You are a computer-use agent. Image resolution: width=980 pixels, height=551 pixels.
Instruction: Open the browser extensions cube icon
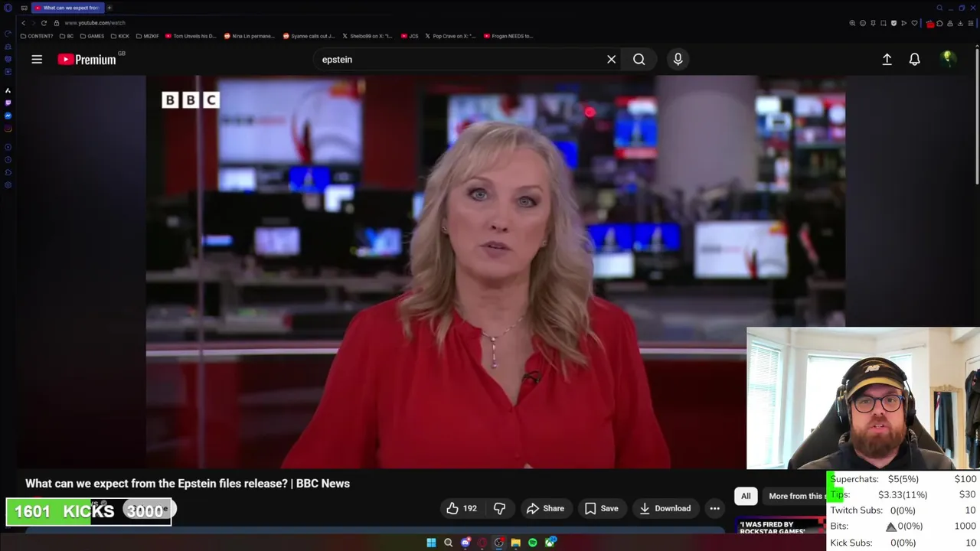click(x=939, y=23)
